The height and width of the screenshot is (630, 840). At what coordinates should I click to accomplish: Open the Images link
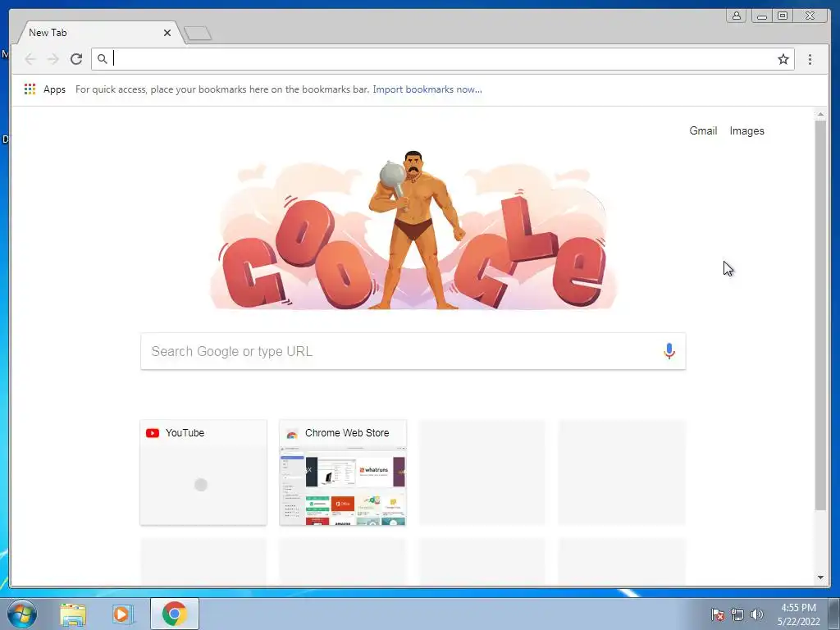(746, 130)
